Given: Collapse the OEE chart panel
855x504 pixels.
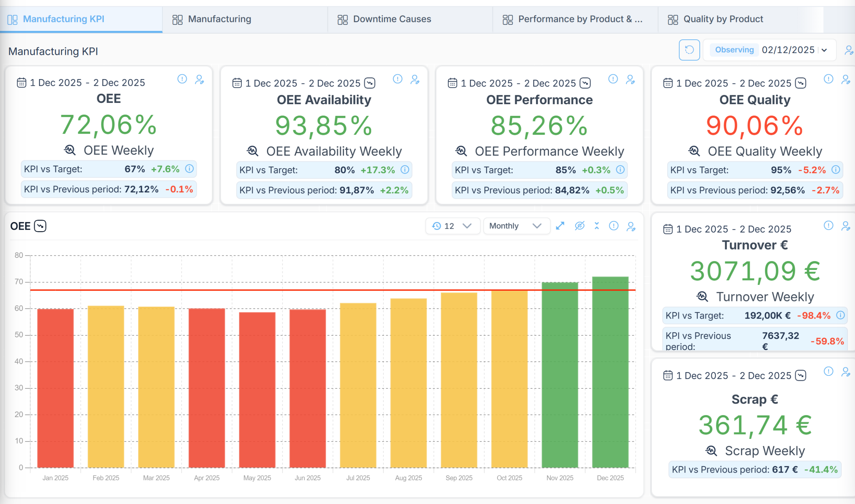Looking at the screenshot, I should tap(596, 226).
